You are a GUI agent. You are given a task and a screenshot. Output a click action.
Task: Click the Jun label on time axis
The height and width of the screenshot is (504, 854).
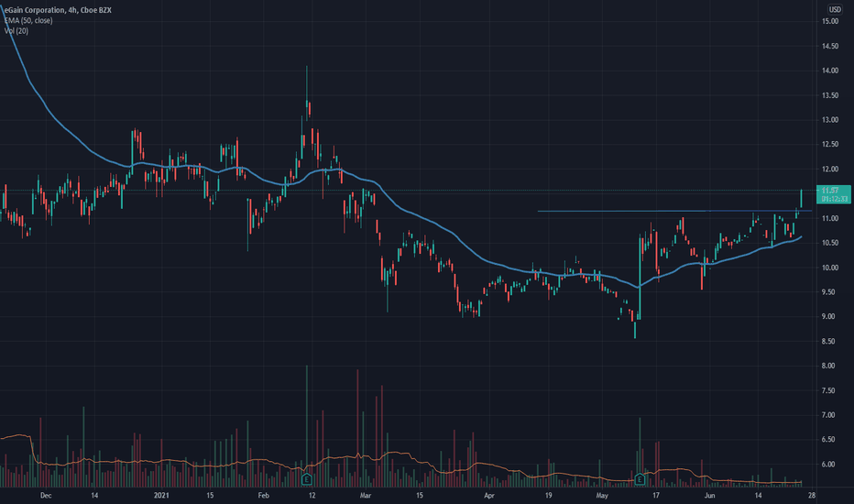click(709, 495)
